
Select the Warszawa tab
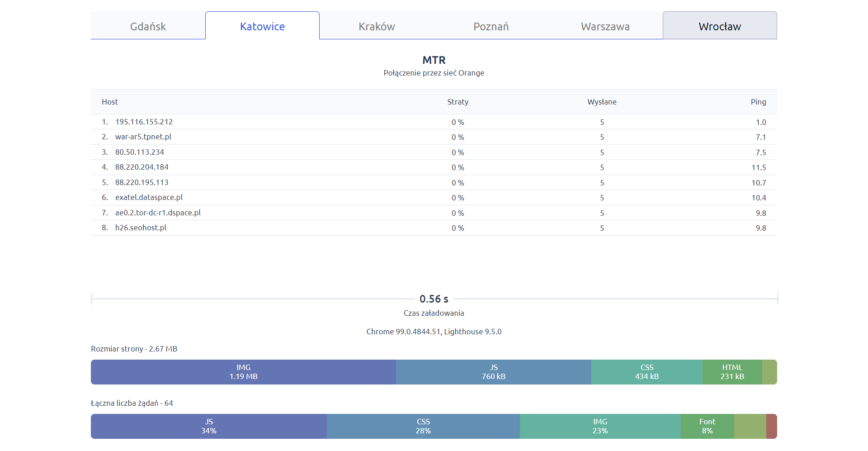tap(605, 26)
